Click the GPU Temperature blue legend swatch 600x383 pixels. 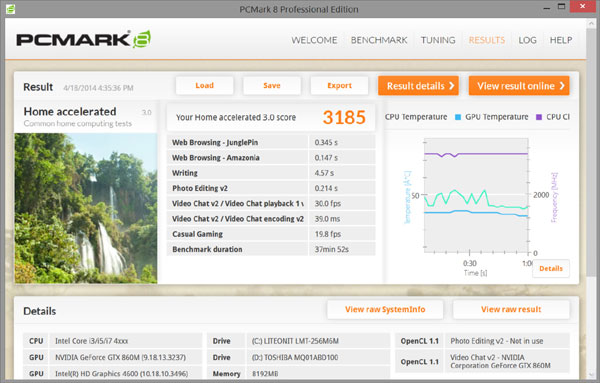[458, 117]
